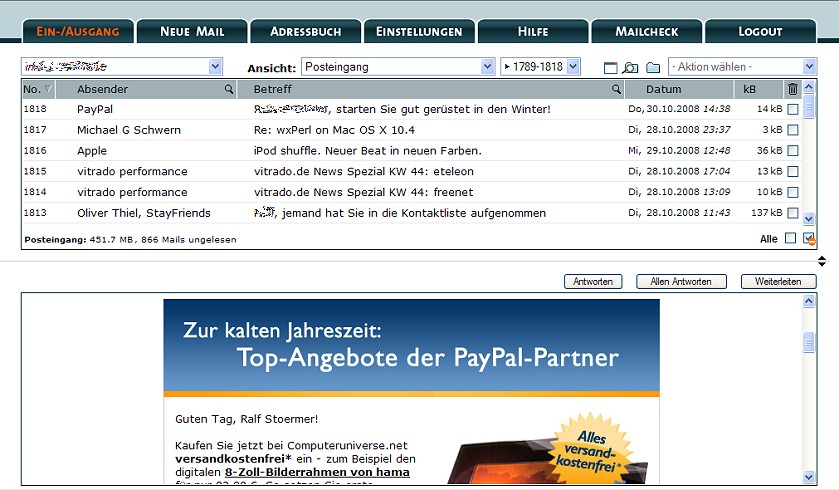Check box for vitrado eteleon mail 1815
This screenshot has height=490, width=839.
(x=793, y=172)
